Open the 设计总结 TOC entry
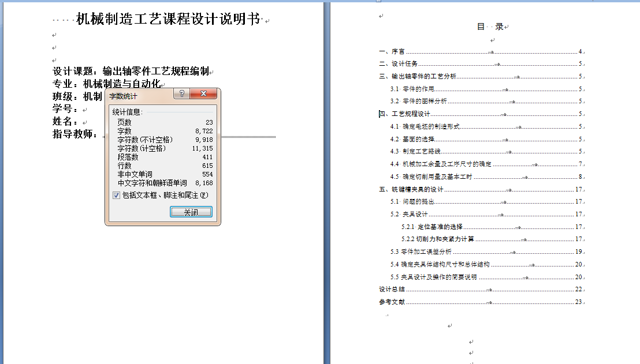 point(391,288)
